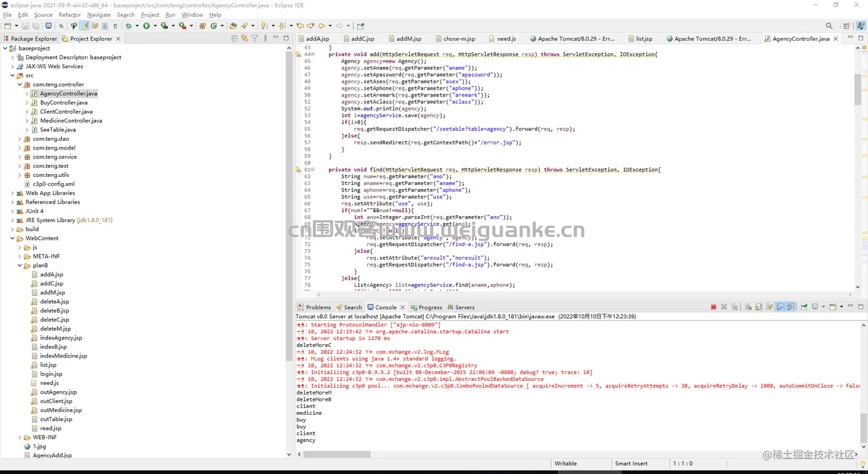Click the Remove All Terminated Launches icon
The height and width of the screenshot is (474, 868).
click(x=734, y=307)
